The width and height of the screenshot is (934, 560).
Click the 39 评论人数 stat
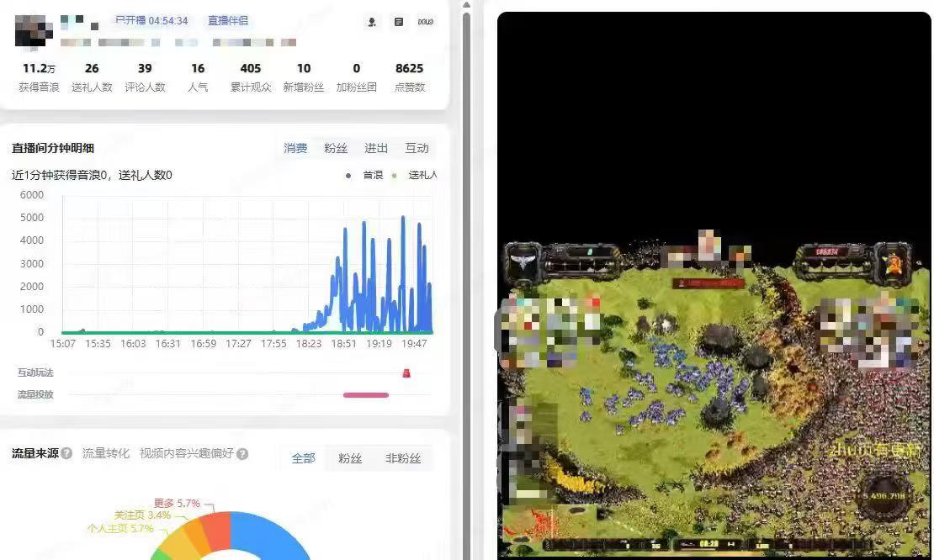coord(145,77)
